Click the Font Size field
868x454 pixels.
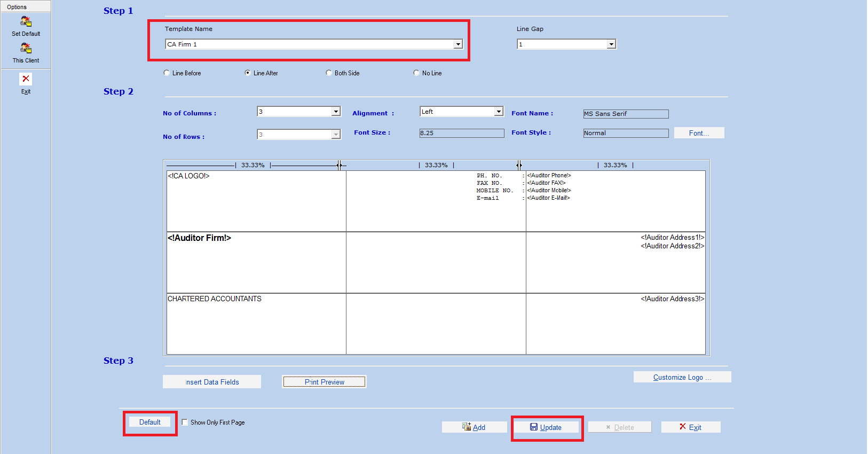[x=462, y=133]
